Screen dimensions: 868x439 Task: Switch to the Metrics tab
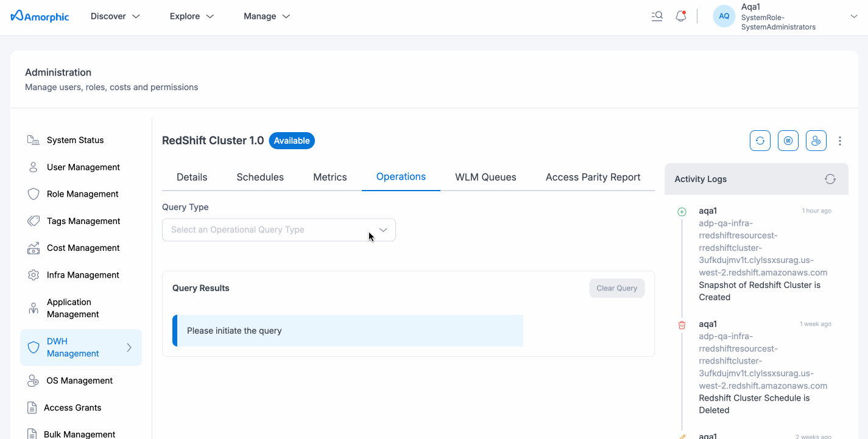click(x=330, y=177)
